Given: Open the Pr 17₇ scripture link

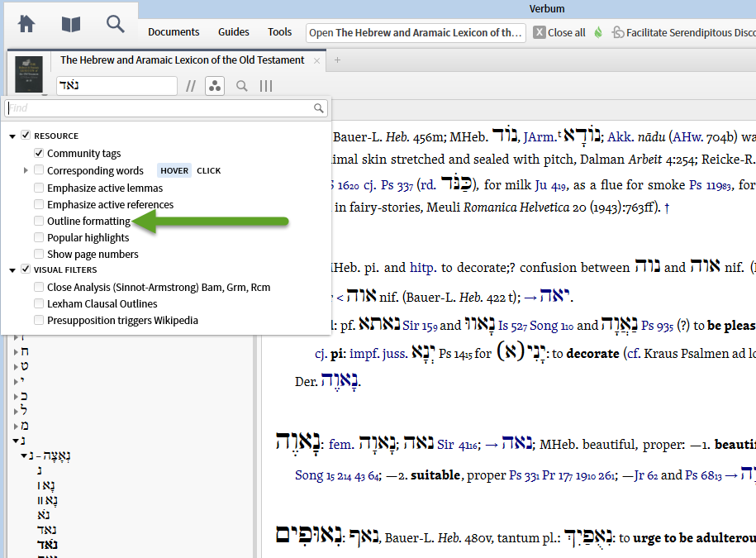Looking at the screenshot, I should click(x=556, y=475).
